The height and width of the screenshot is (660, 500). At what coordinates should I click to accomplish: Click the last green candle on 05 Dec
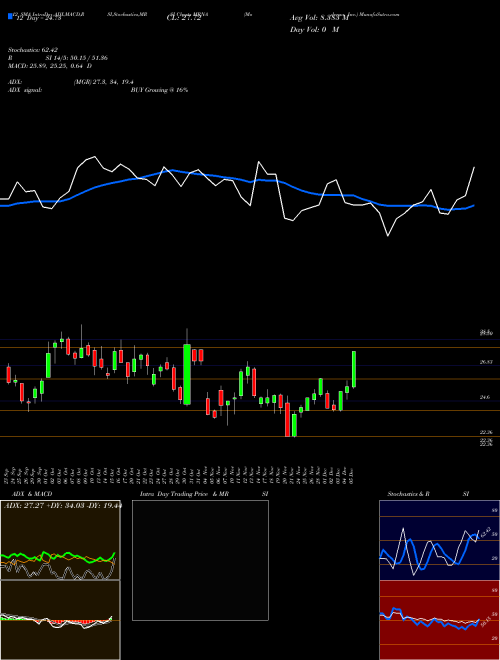[x=354, y=369]
